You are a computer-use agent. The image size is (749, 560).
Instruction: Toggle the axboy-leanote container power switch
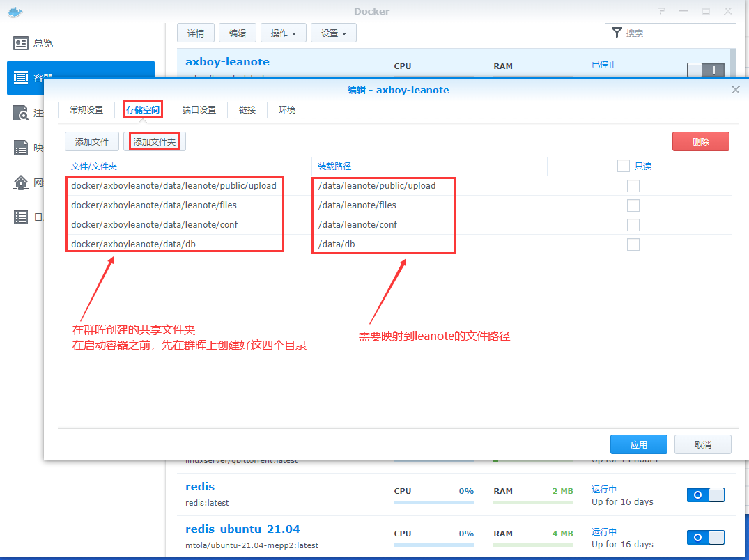pos(706,70)
